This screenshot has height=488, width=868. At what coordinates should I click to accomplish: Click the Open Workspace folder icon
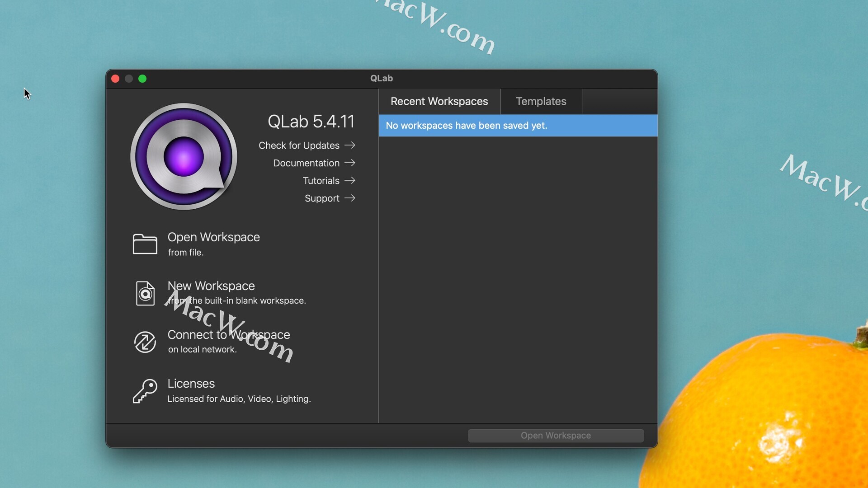[x=145, y=244]
